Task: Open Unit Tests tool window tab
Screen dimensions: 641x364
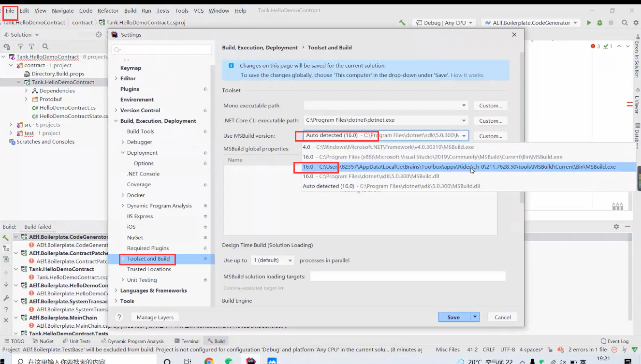Action: click(x=76, y=341)
